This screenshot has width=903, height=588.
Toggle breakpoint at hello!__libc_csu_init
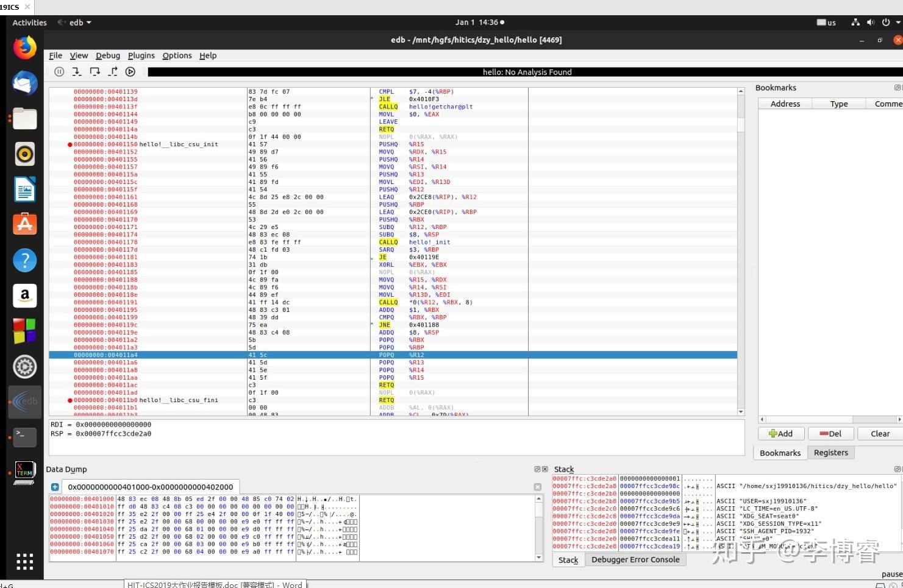click(70, 144)
